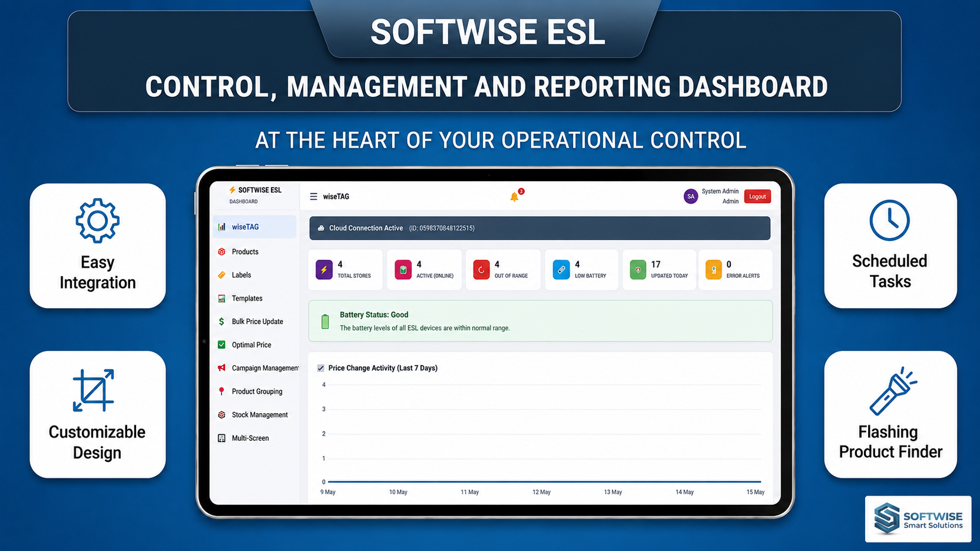980x551 pixels.
Task: Click the Campaign Management megaphone icon
Action: pos(222,368)
